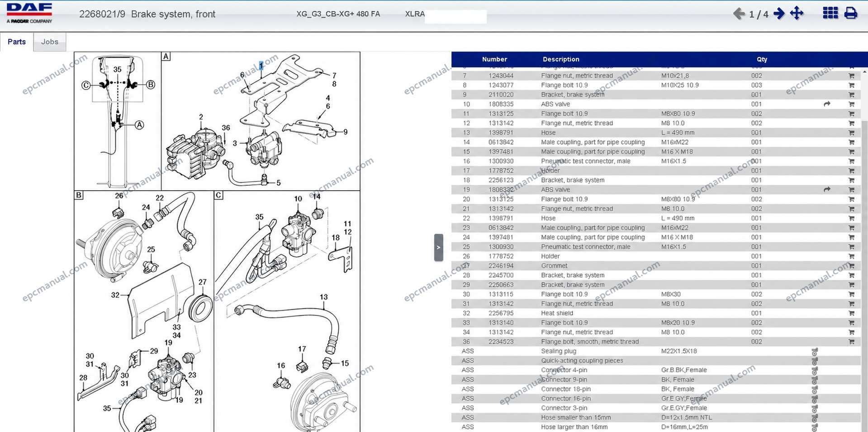Image resolution: width=868 pixels, height=432 pixels.
Task: Click cart icon for part 2234523
Action: [851, 342]
